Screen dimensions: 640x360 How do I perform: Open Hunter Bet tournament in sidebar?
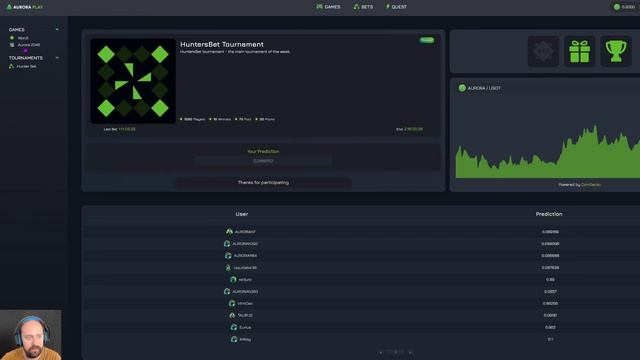[x=23, y=66]
